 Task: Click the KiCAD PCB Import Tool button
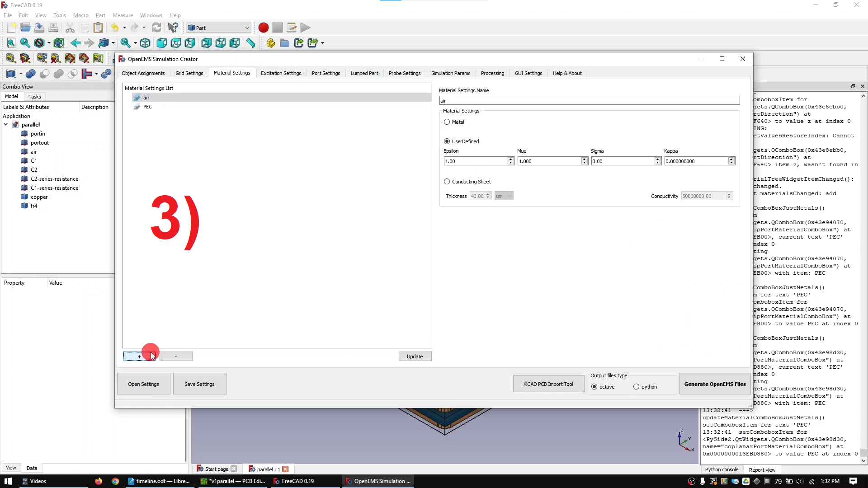(548, 384)
